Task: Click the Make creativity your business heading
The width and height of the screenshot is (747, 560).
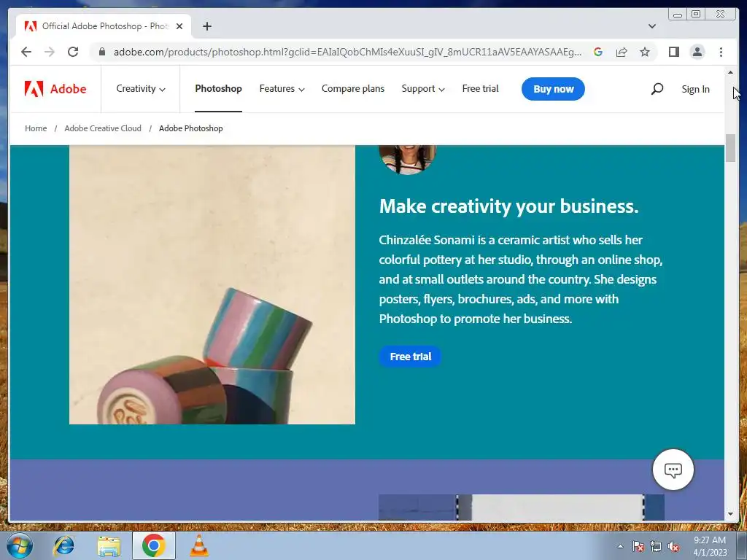Action: [508, 206]
